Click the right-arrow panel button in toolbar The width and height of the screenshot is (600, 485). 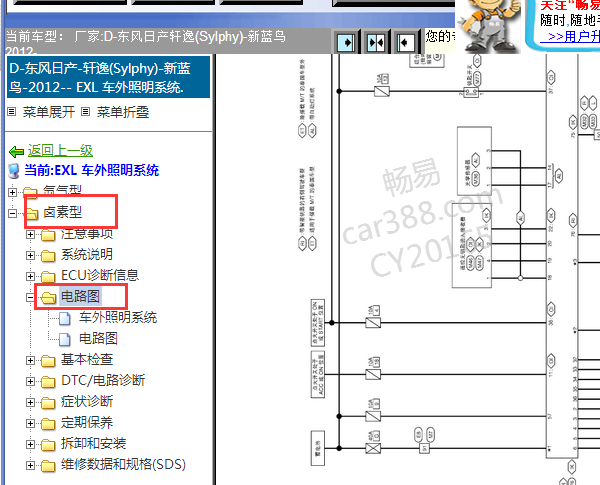pos(347,42)
